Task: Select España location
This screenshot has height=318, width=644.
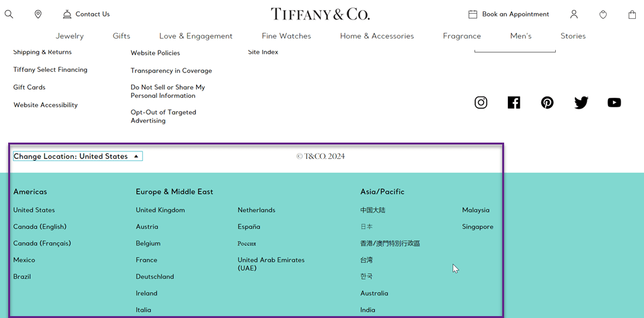Action: pos(248,227)
